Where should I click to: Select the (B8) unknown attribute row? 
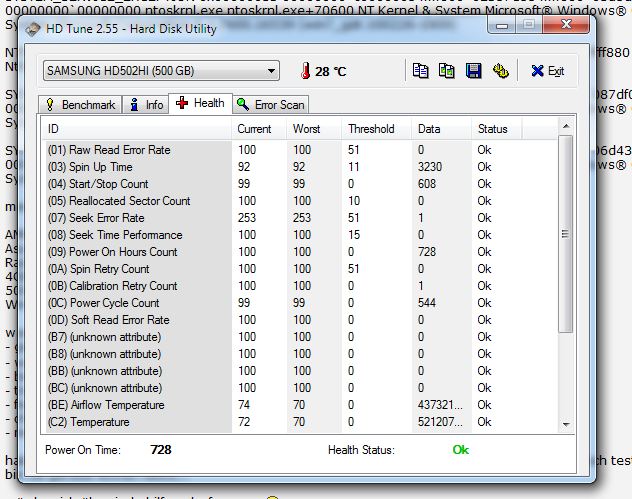pyautogui.click(x=300, y=354)
